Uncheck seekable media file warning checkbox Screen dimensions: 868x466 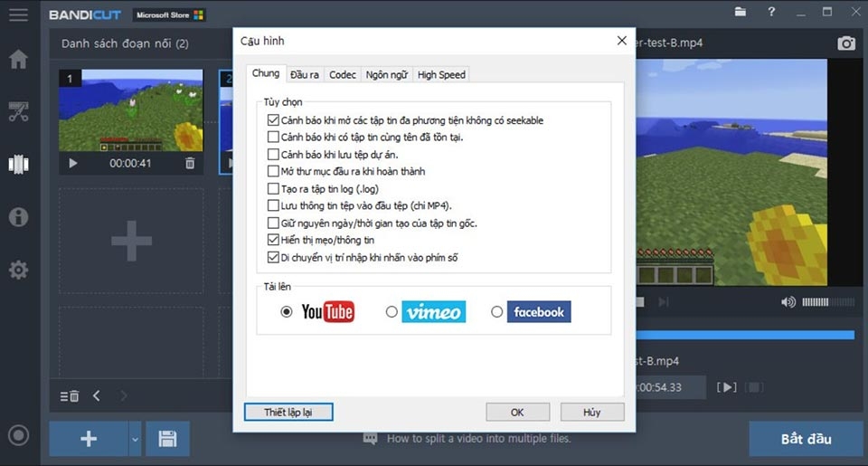273,119
